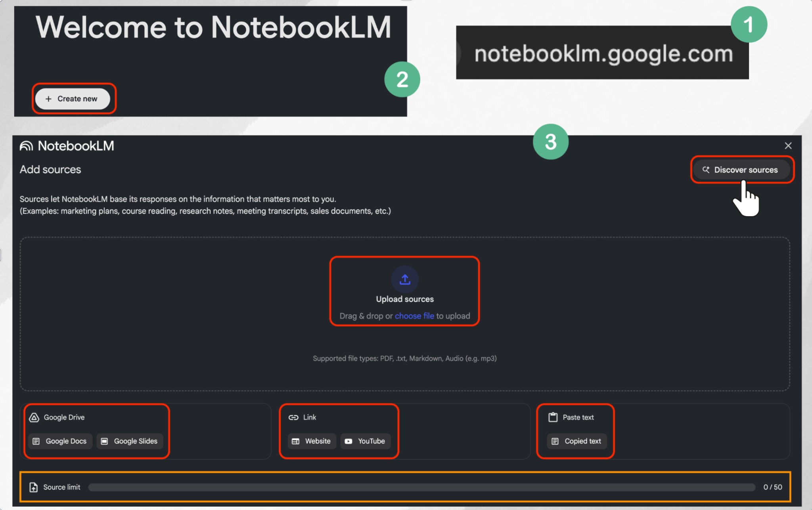Click the Google Drive label
Image resolution: width=812 pixels, height=510 pixels.
[x=64, y=417]
